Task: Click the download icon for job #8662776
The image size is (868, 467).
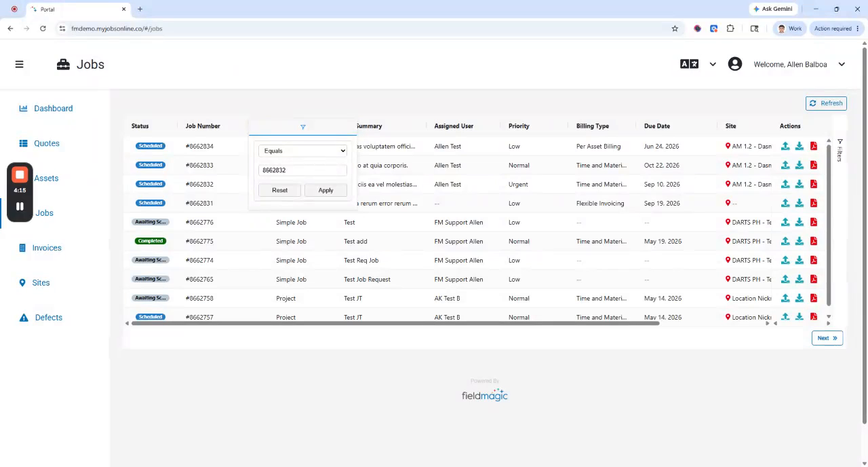Action: [800, 222]
